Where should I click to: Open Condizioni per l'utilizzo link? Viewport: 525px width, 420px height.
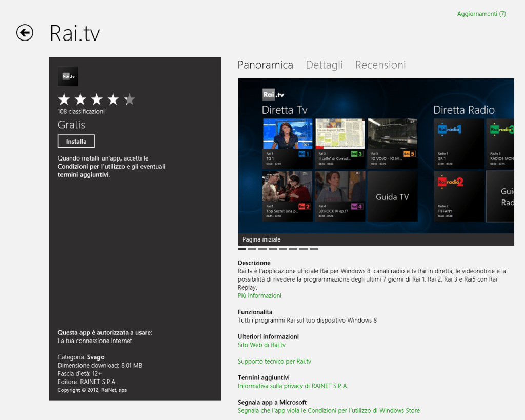tap(91, 167)
